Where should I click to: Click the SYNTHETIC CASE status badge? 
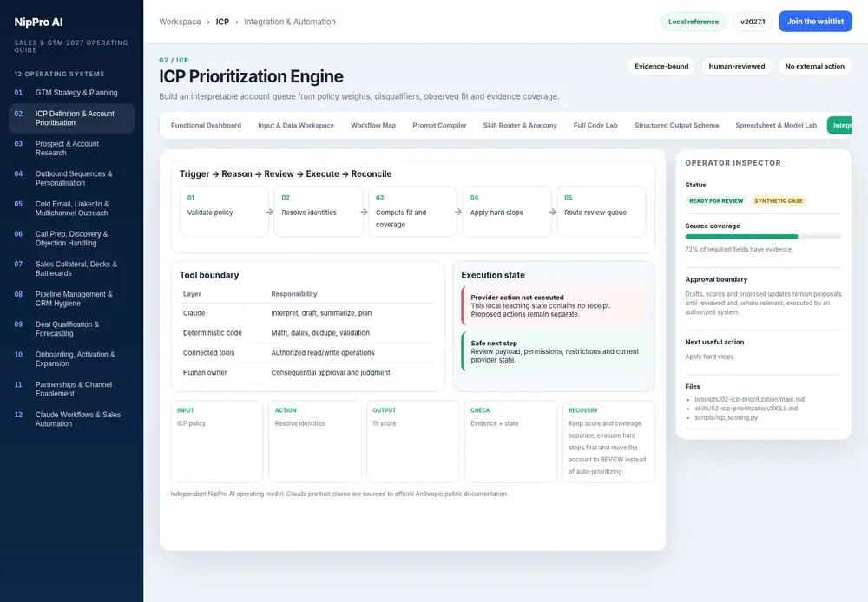(x=778, y=201)
